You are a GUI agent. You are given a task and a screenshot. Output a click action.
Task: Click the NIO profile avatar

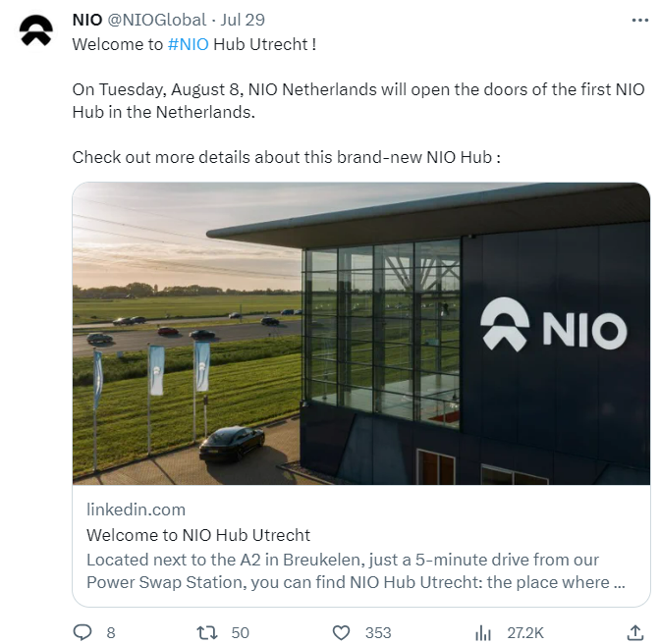(36, 30)
